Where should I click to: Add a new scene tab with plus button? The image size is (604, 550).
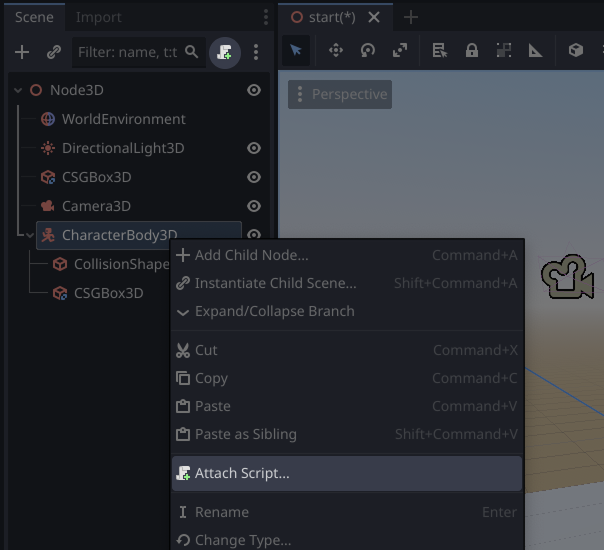[410, 17]
